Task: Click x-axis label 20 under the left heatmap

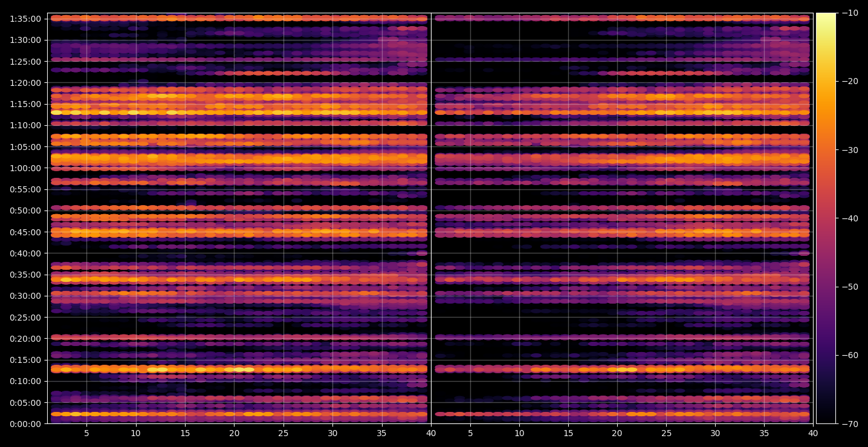Action: coord(234,434)
